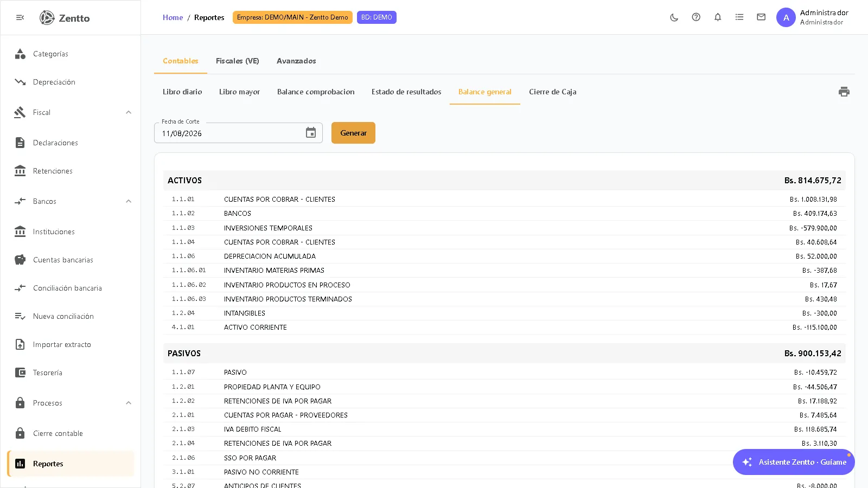The image size is (868, 488).
Task: Select INVERSIONES TEMPORALES row
Action: click(x=505, y=228)
